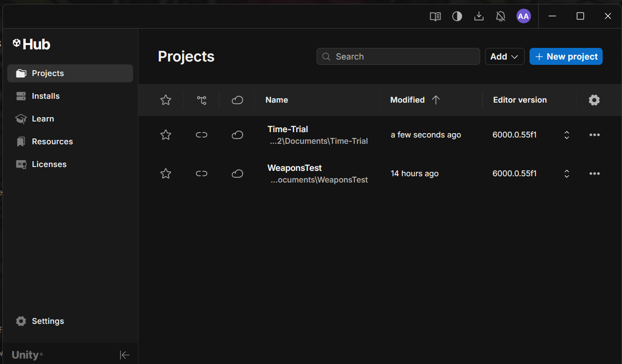Mark WeaponsTest project as favorite

click(x=166, y=174)
